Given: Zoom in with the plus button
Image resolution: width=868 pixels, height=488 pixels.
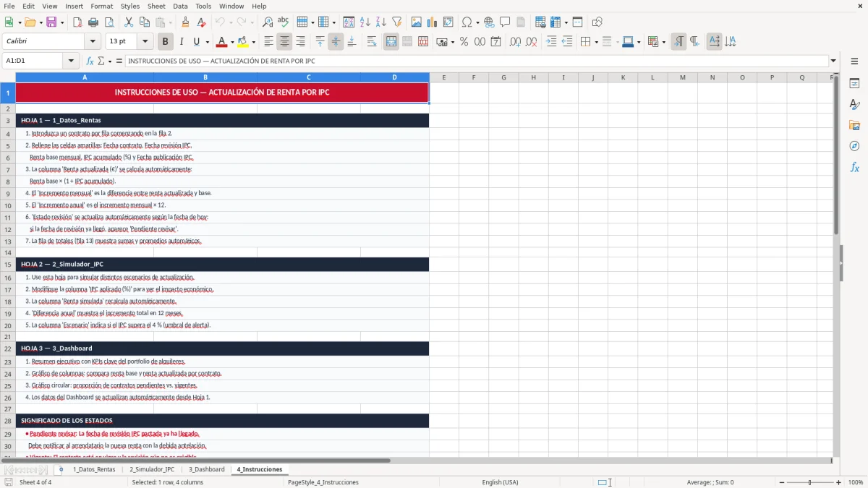Looking at the screenshot, I should (x=839, y=482).
